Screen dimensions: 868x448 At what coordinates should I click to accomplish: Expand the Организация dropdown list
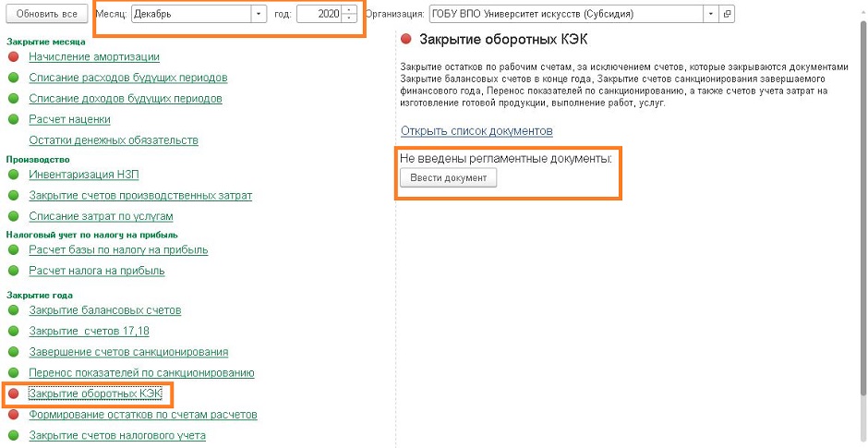[710, 14]
